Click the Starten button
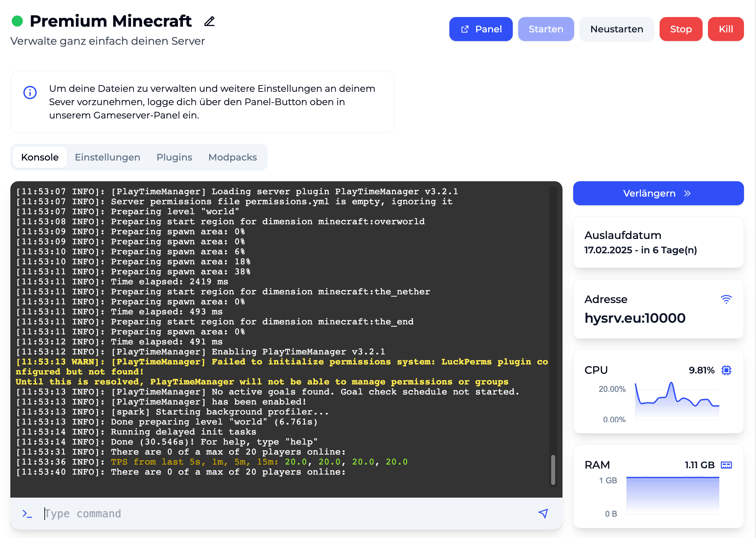Image resolution: width=756 pixels, height=538 pixels. (x=546, y=29)
